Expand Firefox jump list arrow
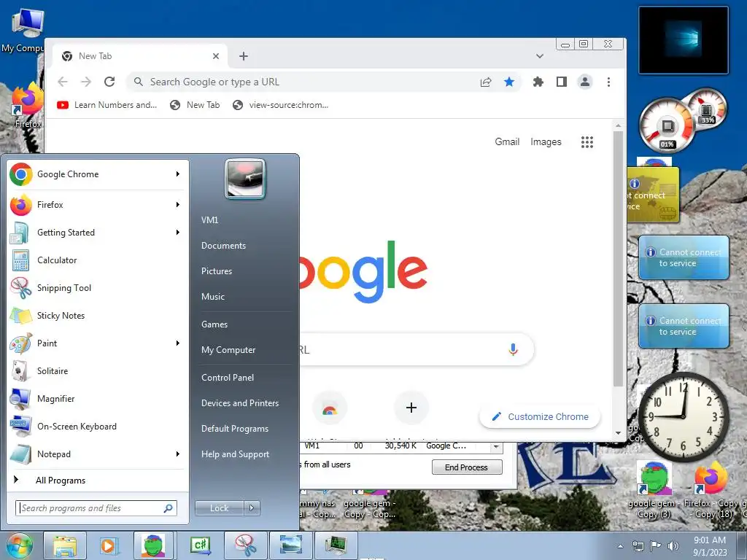747x560 pixels. pyautogui.click(x=178, y=205)
